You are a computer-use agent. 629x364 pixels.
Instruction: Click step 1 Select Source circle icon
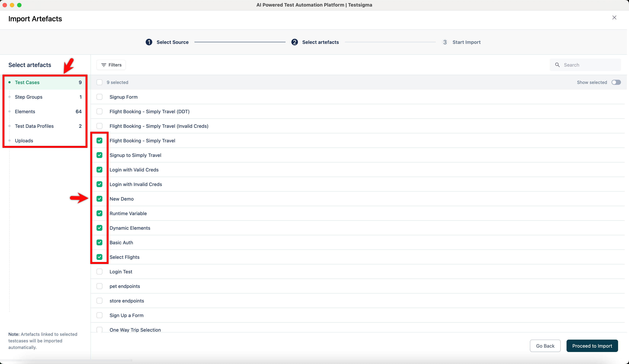(149, 42)
